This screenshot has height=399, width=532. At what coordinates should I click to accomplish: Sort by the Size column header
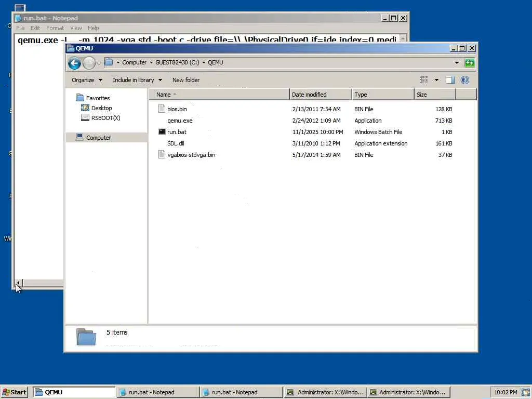(x=435, y=95)
